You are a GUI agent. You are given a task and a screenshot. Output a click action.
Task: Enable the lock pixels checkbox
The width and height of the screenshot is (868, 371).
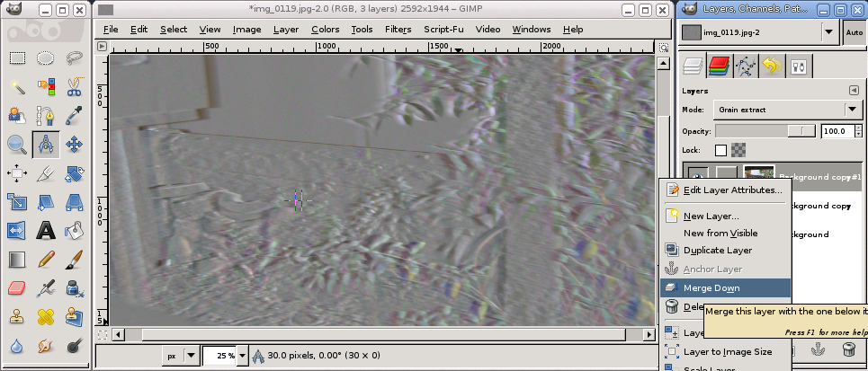(x=720, y=150)
